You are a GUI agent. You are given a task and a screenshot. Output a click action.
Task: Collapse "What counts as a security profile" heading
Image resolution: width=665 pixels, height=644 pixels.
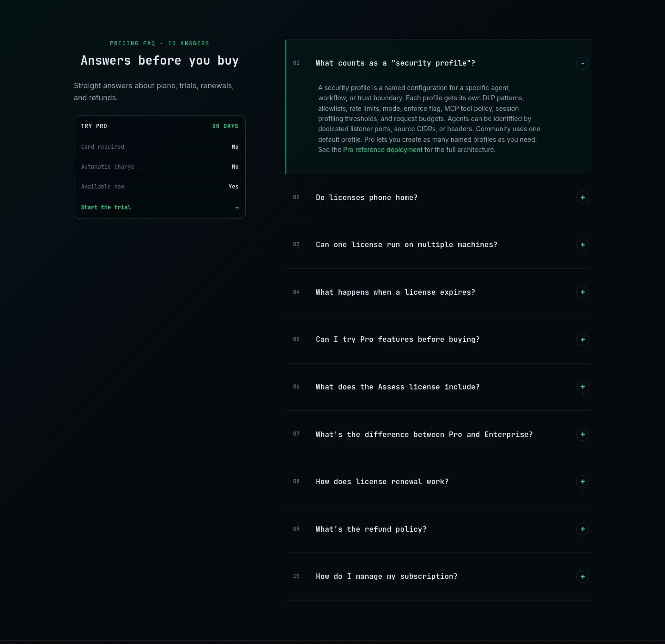(x=438, y=63)
